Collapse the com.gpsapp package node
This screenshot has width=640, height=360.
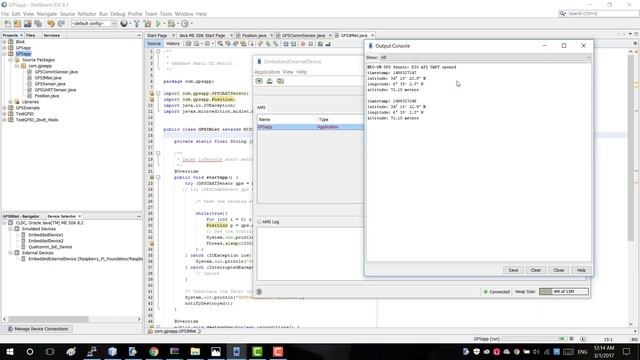17,66
